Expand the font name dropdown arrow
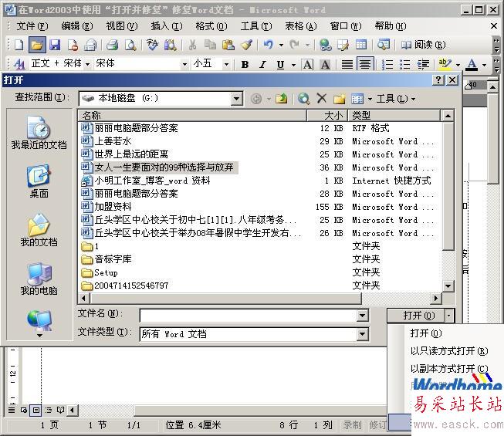The image size is (504, 436). (184, 64)
